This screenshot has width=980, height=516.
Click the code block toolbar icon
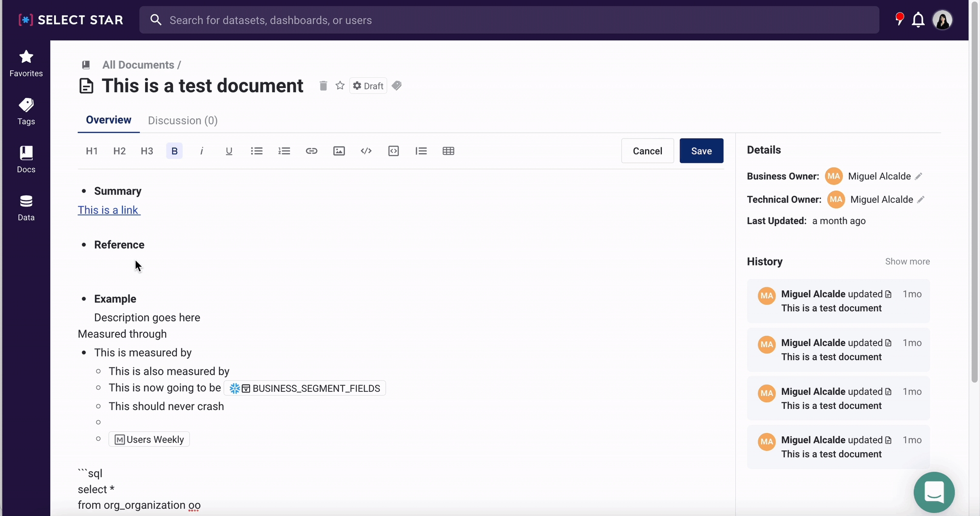click(393, 151)
